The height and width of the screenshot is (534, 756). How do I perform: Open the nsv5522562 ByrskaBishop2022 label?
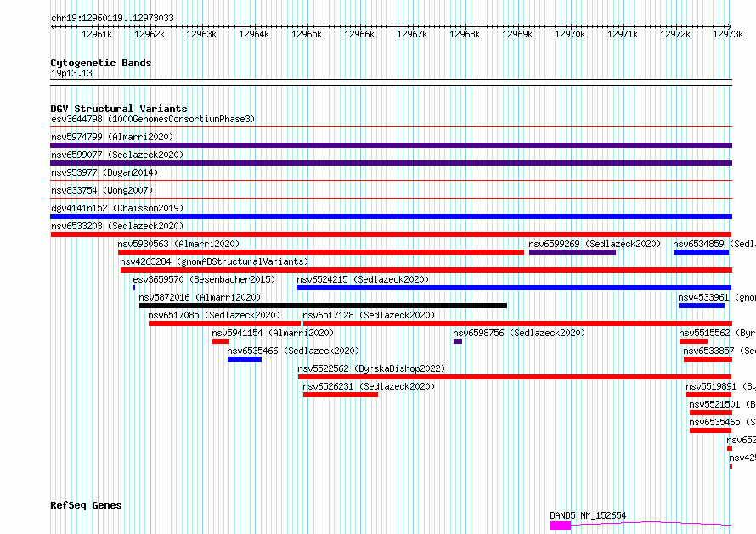[371, 368]
